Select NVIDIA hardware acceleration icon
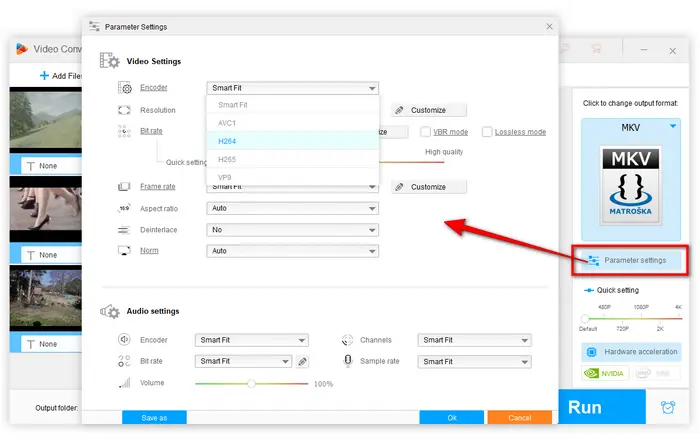Image resolution: width=700 pixels, height=440 pixels. click(604, 373)
